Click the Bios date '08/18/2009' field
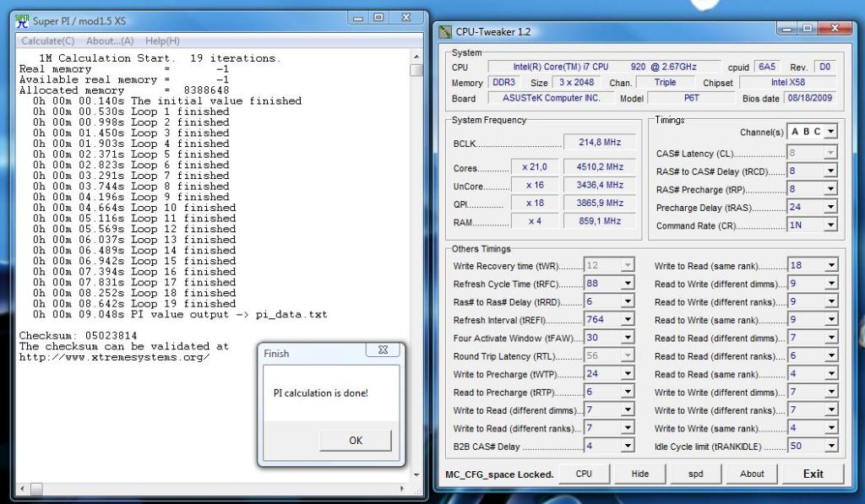Image resolution: width=865 pixels, height=504 pixels. pyautogui.click(x=809, y=98)
